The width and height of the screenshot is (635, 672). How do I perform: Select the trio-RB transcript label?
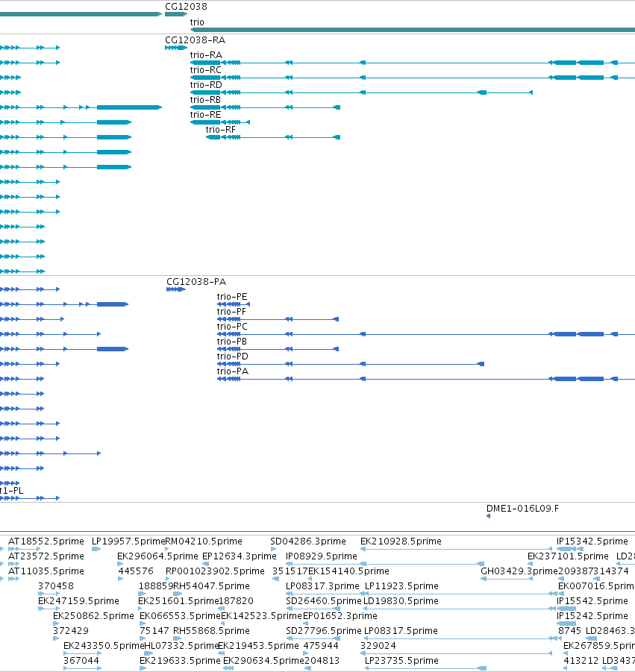pyautogui.click(x=205, y=100)
